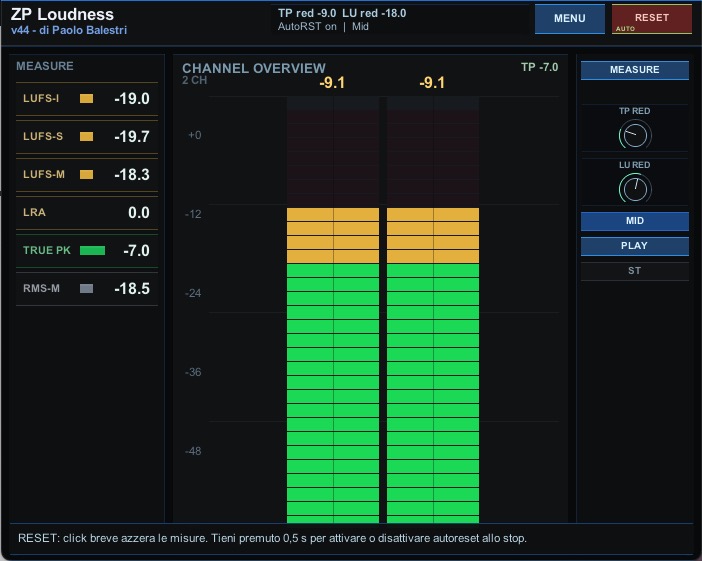Click the right channel level meter
The image size is (702, 561).
pos(433,310)
